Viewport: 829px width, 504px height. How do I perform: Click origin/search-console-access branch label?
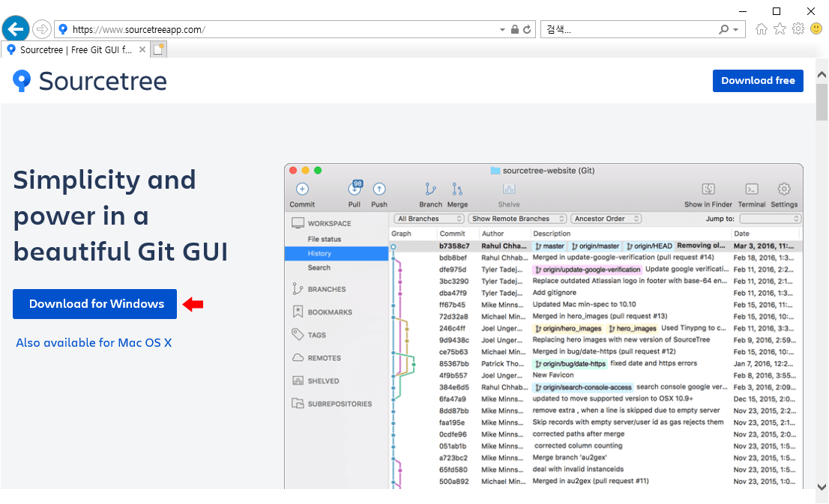pyautogui.click(x=582, y=387)
